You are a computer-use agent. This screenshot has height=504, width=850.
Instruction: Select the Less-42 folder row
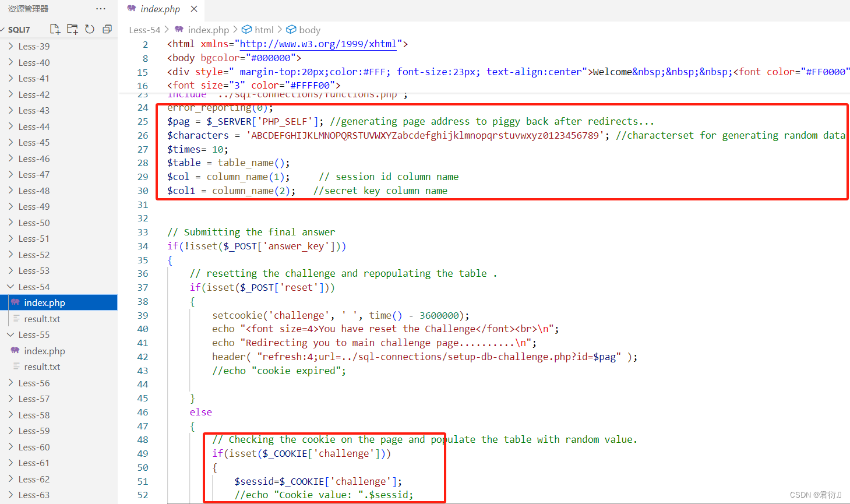pos(59,94)
